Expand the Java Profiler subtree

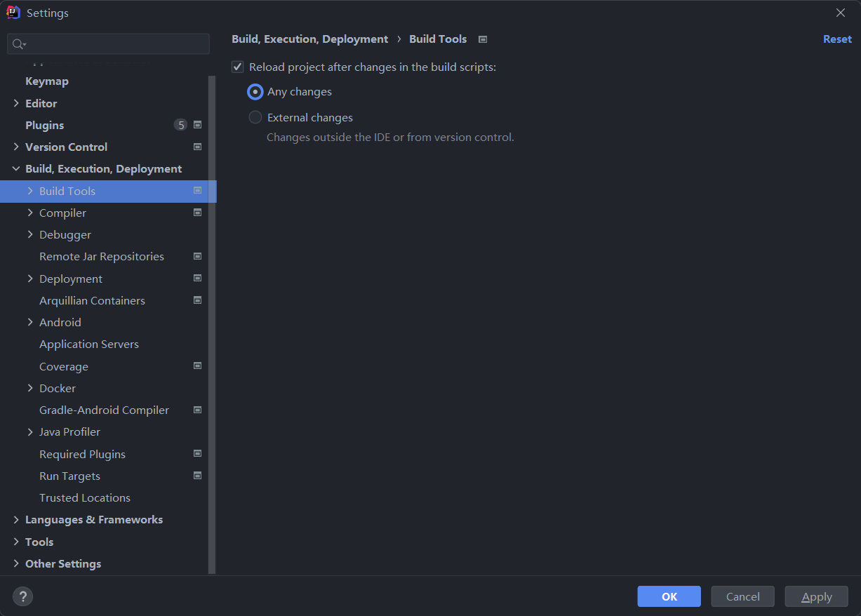pyautogui.click(x=30, y=431)
